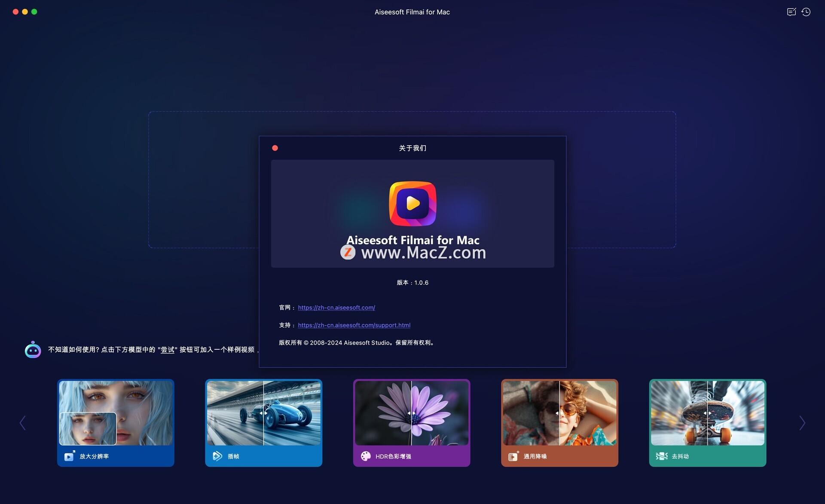Click the 通用降噪 denoise icon
Image resolution: width=825 pixels, height=504 pixels.
coord(513,456)
